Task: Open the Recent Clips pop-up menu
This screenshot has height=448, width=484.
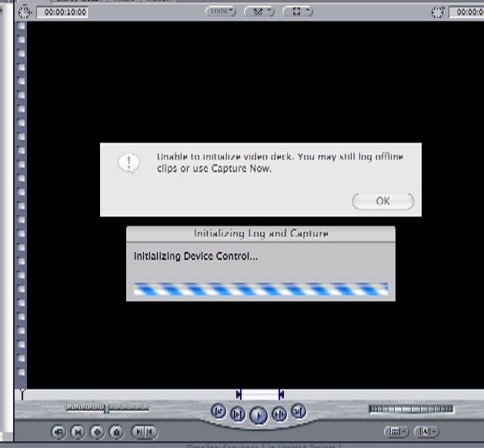Action: pyautogui.click(x=396, y=431)
